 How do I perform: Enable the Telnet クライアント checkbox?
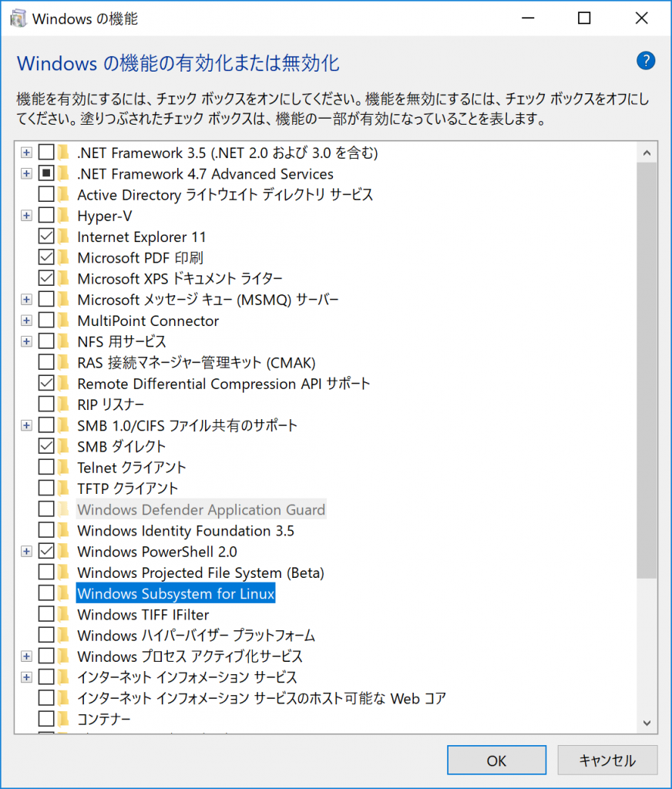pyautogui.click(x=46, y=468)
